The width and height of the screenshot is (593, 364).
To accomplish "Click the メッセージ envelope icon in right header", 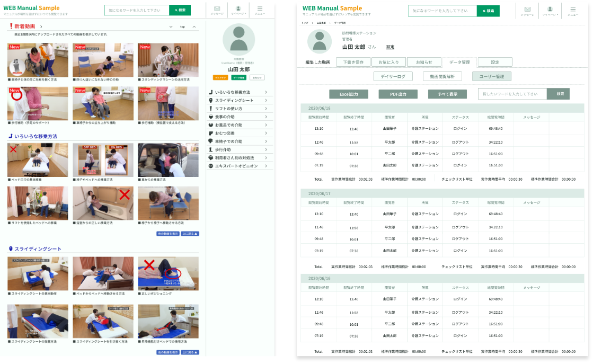I will [527, 10].
